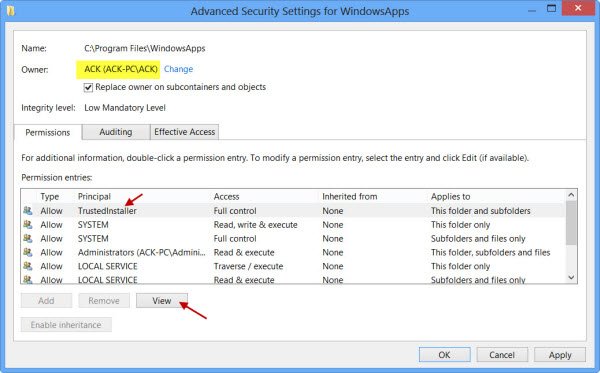
Task: Confirm the settings with the OK button
Action: [x=444, y=355]
